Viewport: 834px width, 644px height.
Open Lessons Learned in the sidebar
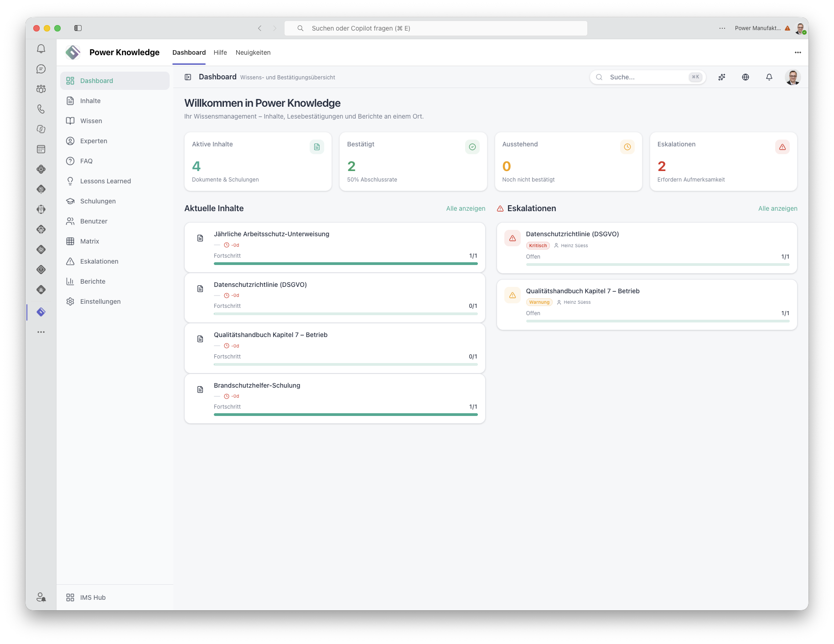(115, 181)
